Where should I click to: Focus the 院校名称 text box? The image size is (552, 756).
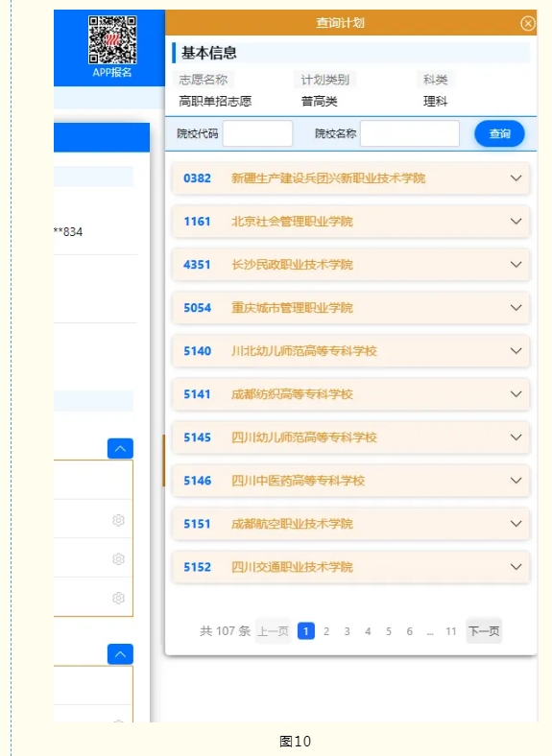coord(410,133)
